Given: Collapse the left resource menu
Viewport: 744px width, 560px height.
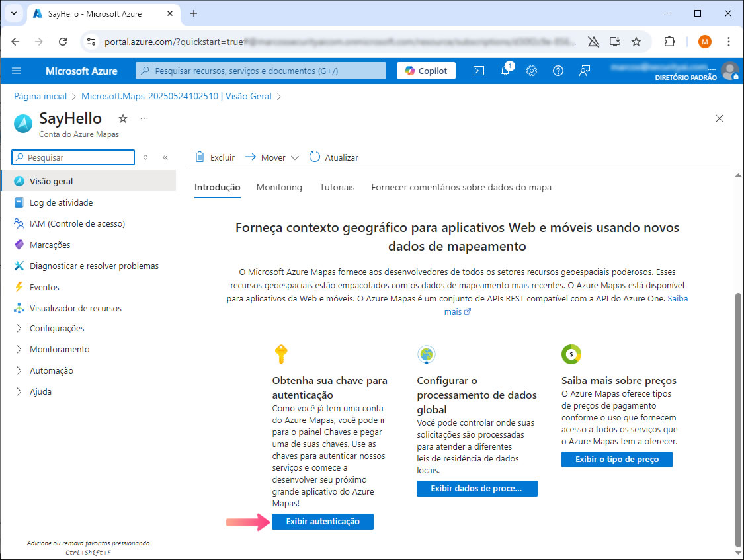Looking at the screenshot, I should (165, 157).
